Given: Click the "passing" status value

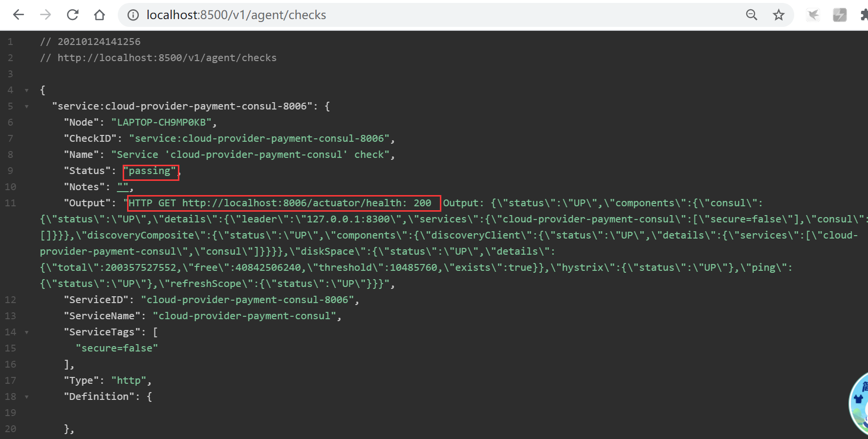Looking at the screenshot, I should 150,171.
